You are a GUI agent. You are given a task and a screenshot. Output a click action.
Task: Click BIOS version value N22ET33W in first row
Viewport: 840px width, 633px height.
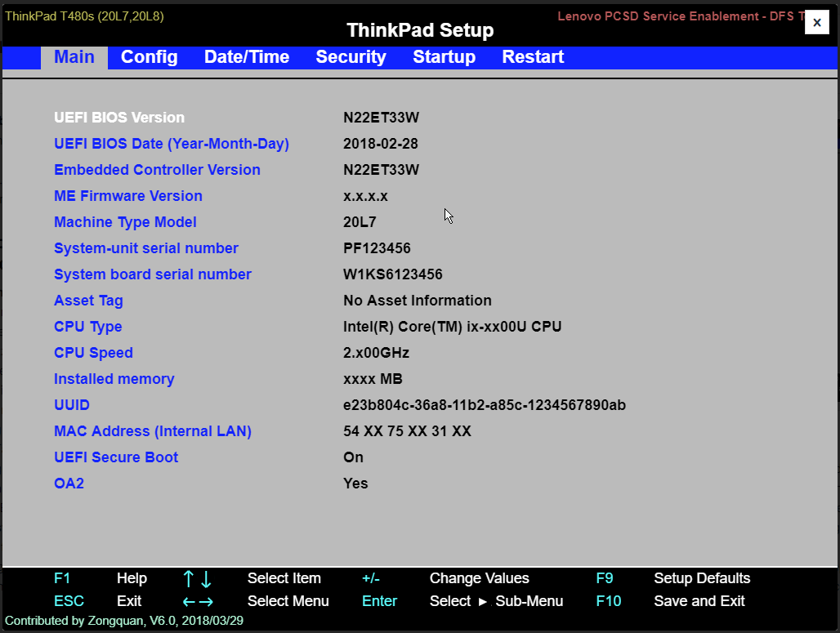[x=381, y=118]
